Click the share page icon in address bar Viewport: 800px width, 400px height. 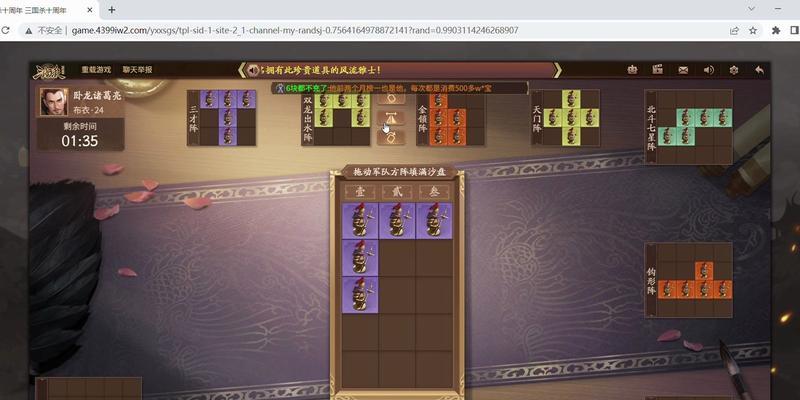point(734,31)
